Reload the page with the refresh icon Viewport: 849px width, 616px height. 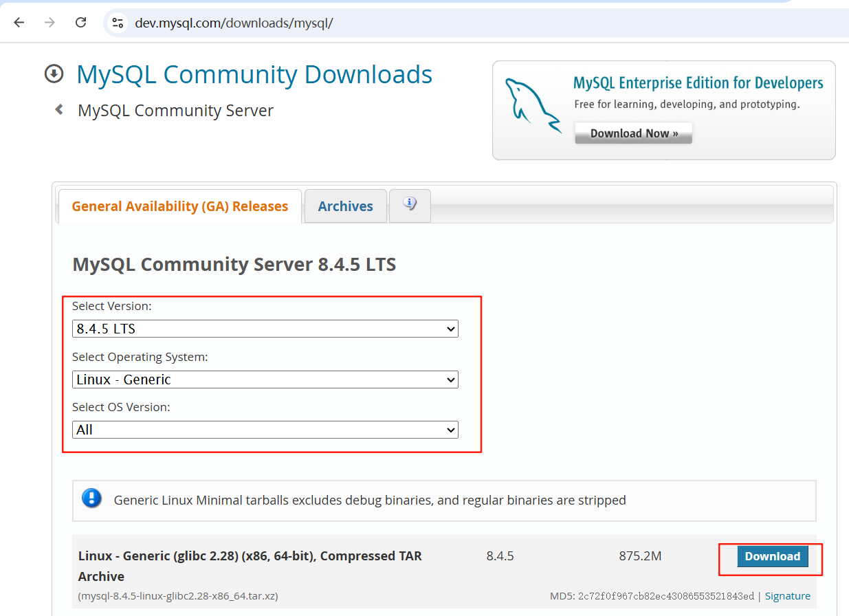click(x=80, y=23)
